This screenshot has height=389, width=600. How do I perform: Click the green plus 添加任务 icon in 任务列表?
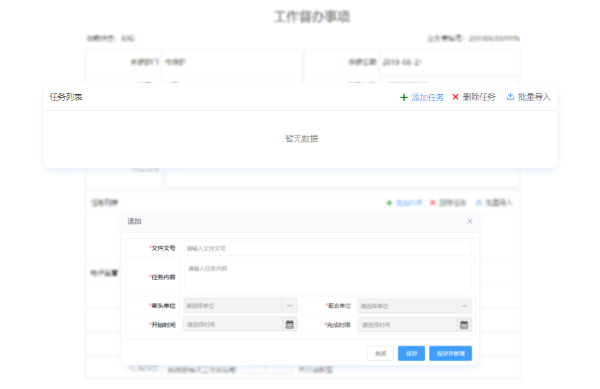tap(404, 98)
